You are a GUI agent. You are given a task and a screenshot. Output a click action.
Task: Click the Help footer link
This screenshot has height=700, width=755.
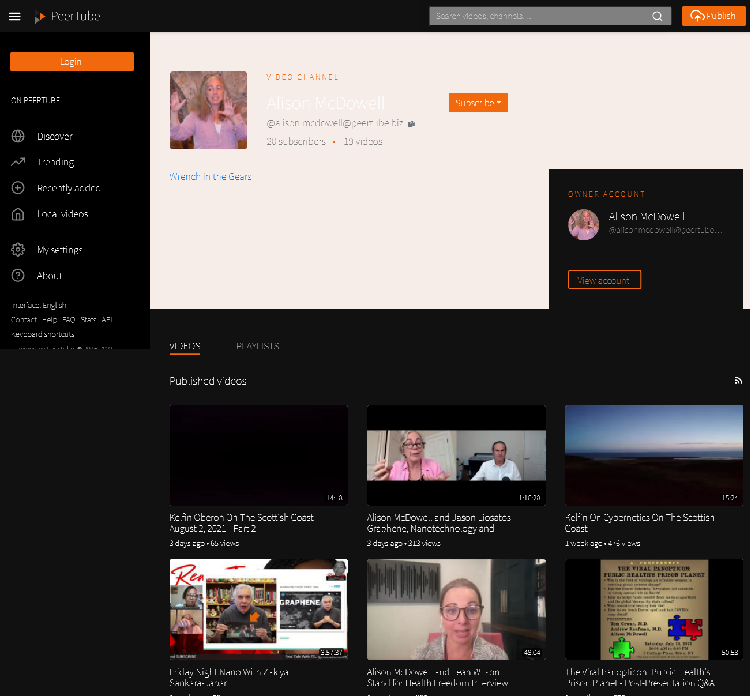(50, 319)
